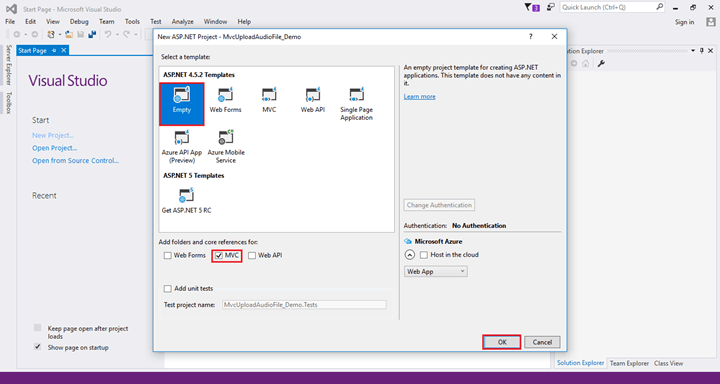
Task: Pin the Solution Explorer panel
Action: tap(702, 51)
